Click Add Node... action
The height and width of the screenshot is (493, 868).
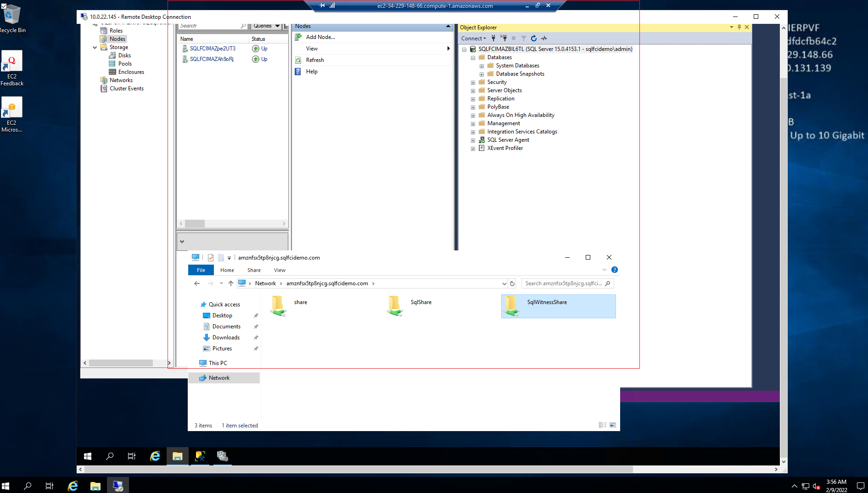click(x=320, y=37)
